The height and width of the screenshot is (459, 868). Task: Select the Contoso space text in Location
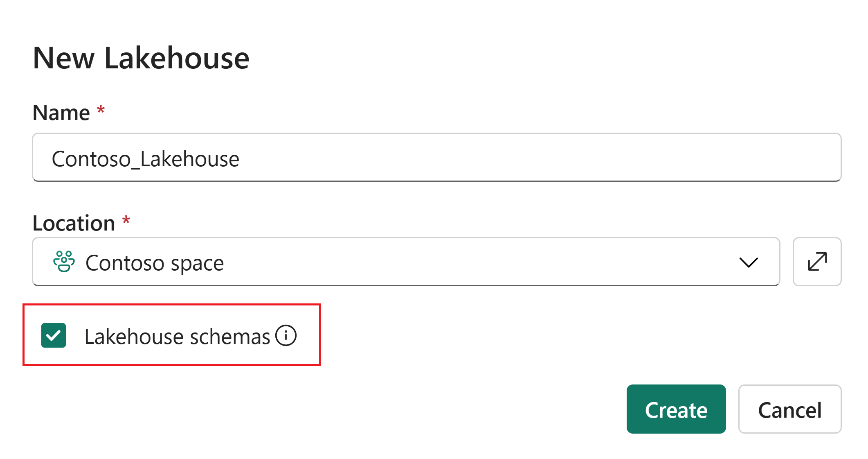click(x=155, y=263)
